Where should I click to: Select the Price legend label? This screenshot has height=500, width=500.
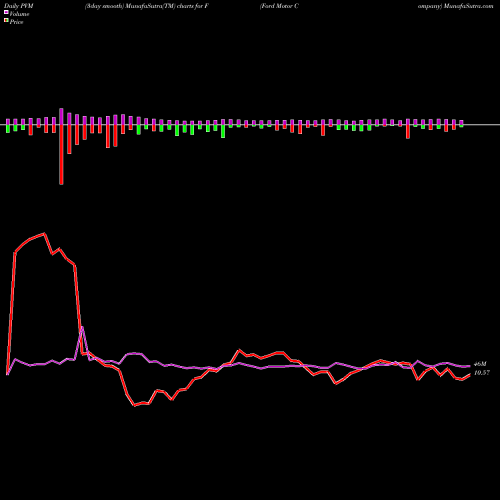click(x=16, y=22)
